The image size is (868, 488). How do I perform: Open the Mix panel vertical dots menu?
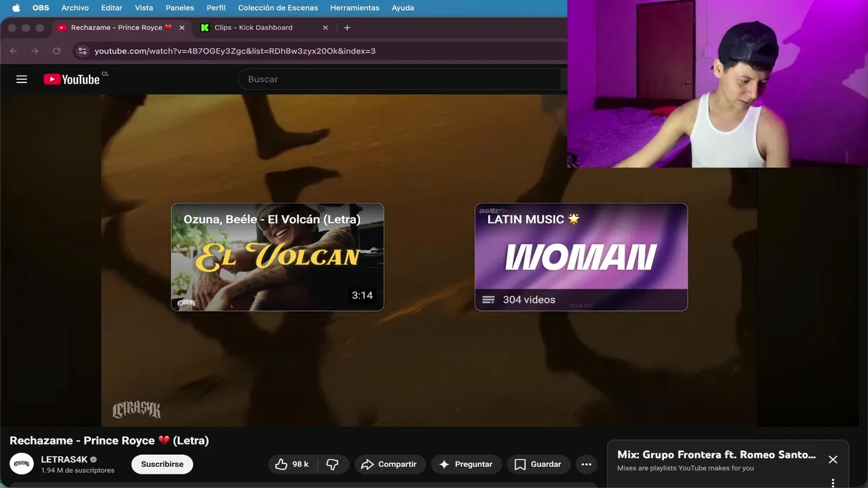tap(833, 483)
